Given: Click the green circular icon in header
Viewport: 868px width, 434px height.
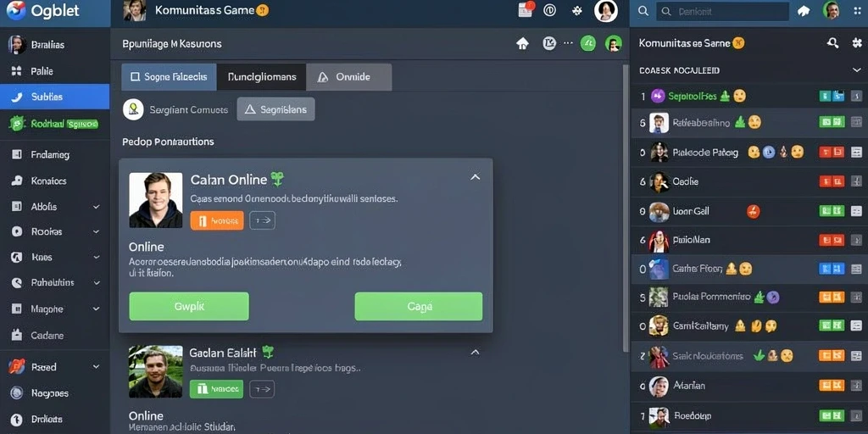Looking at the screenshot, I should coord(588,43).
